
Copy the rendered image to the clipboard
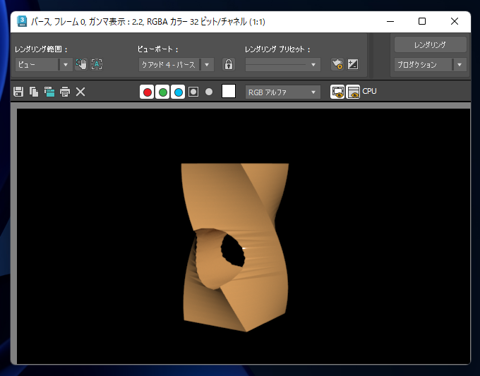point(34,92)
